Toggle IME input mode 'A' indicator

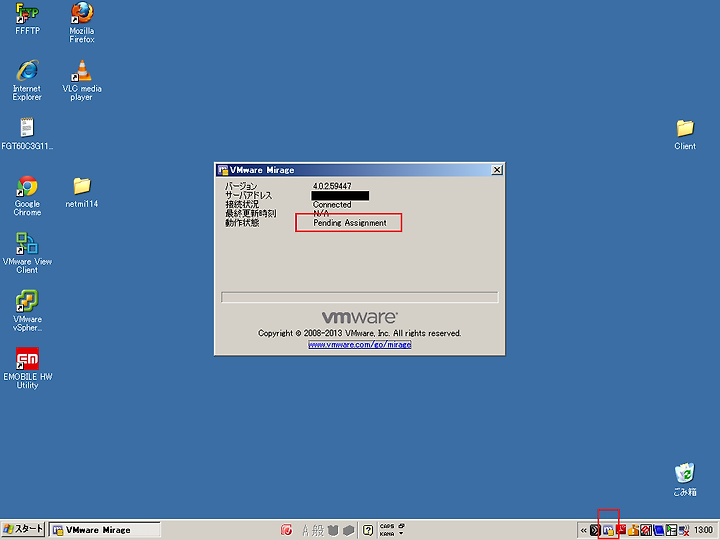pyautogui.click(x=305, y=530)
